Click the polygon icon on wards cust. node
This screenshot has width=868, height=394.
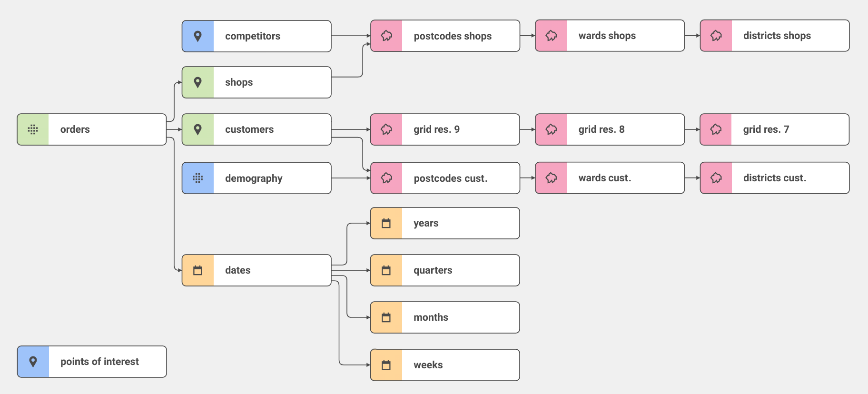click(551, 178)
